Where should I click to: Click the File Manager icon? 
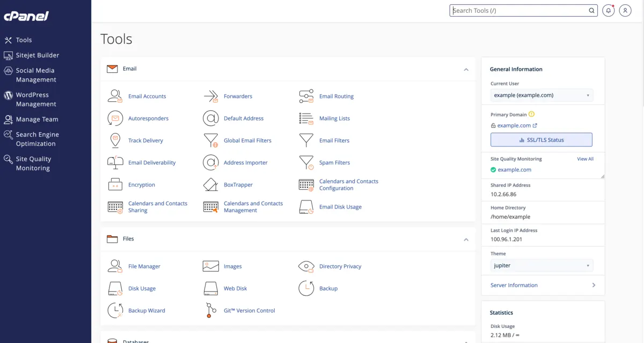115,266
